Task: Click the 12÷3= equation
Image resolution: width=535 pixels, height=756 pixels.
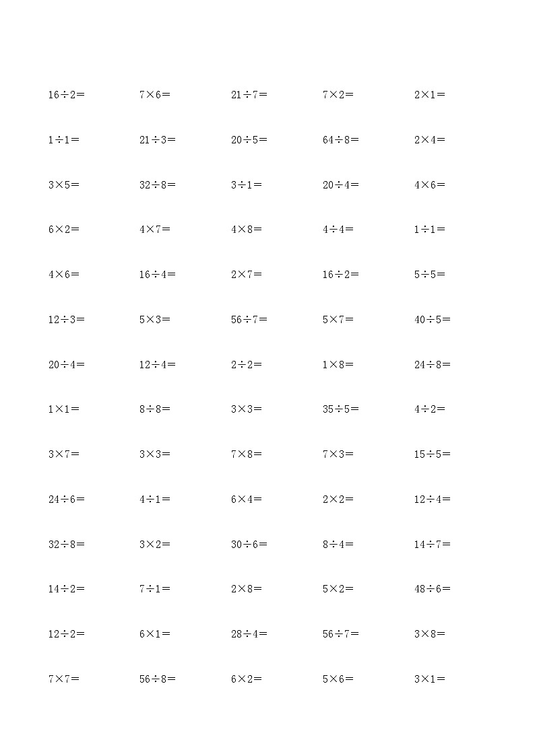Action: click(66, 320)
